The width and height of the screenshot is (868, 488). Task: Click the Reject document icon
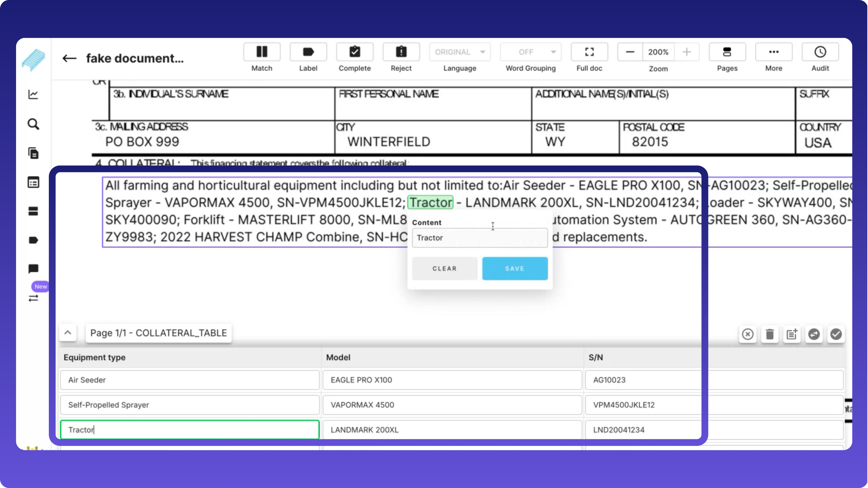401,52
